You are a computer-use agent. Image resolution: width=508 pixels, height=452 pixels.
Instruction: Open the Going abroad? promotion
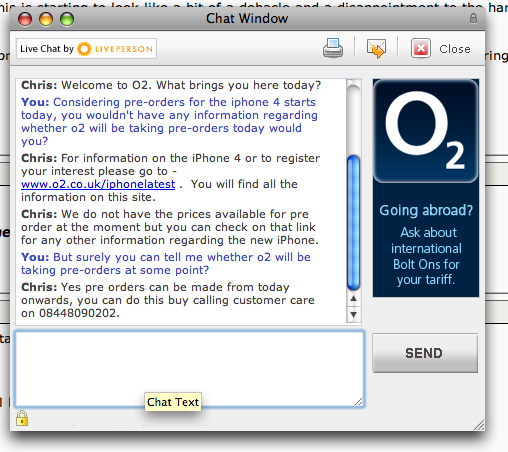[426, 210]
